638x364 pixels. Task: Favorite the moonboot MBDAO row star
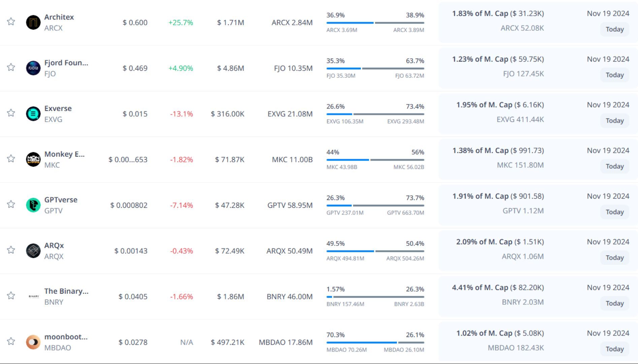click(x=11, y=341)
